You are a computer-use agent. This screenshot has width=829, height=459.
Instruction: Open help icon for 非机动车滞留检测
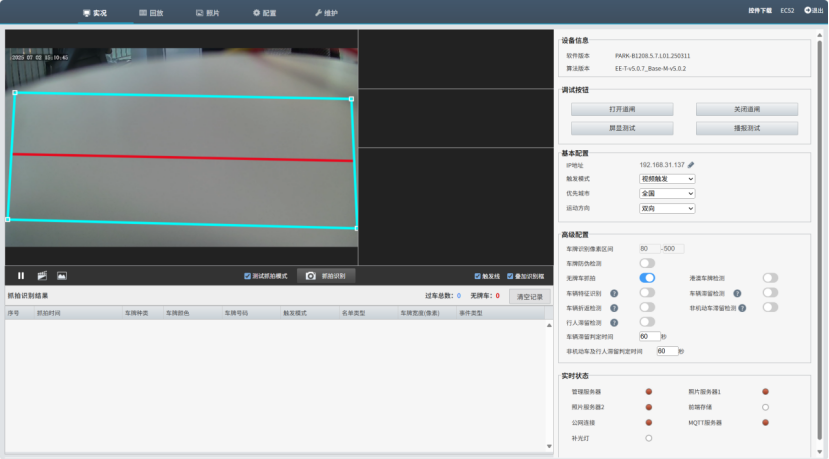742,308
